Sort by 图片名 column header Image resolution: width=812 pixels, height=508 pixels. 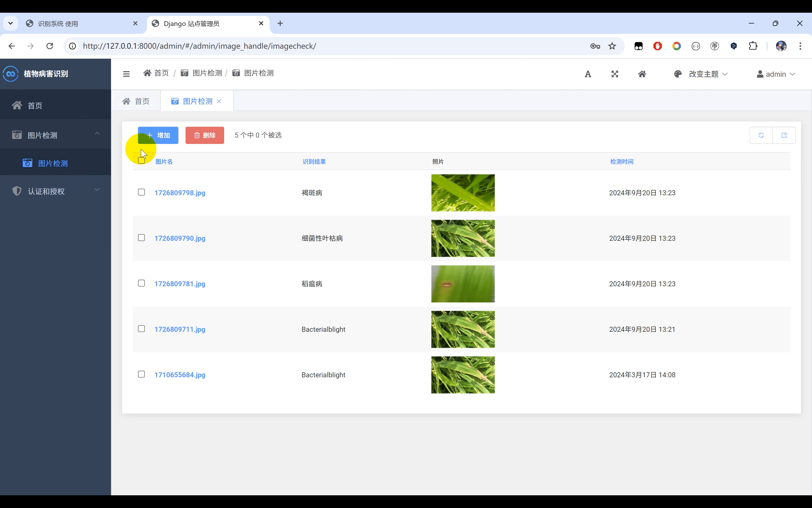[164, 162]
